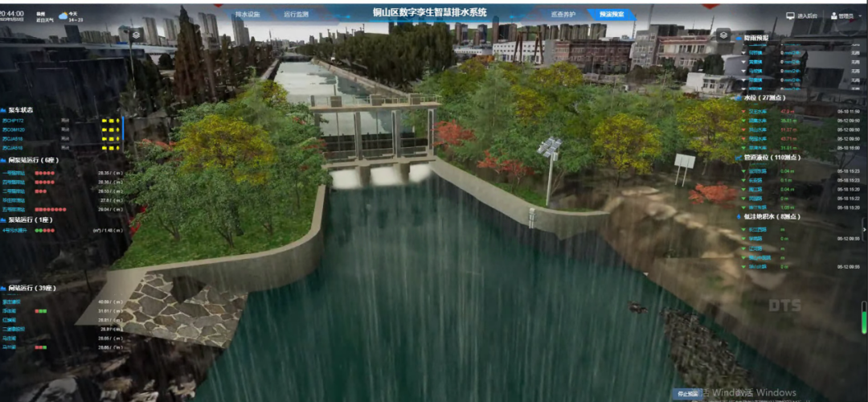
Task: Click red triangle in 47.9 m reservoir row
Action: pyautogui.click(x=743, y=111)
